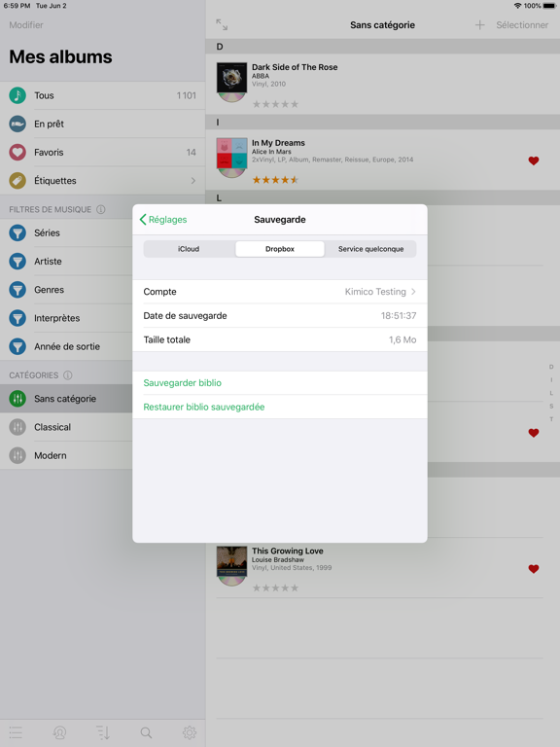Select the Séries filter funnel icon
Image resolution: width=560 pixels, height=747 pixels.
click(x=17, y=233)
